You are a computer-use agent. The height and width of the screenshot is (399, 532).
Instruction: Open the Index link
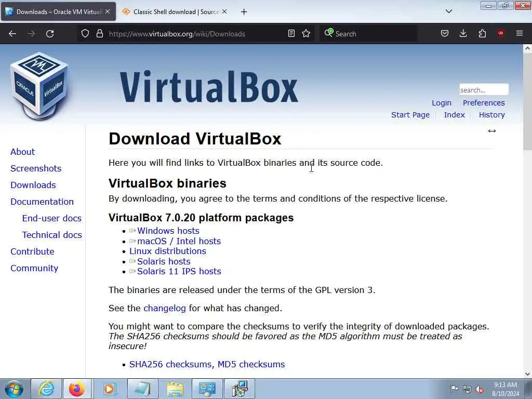click(x=454, y=115)
